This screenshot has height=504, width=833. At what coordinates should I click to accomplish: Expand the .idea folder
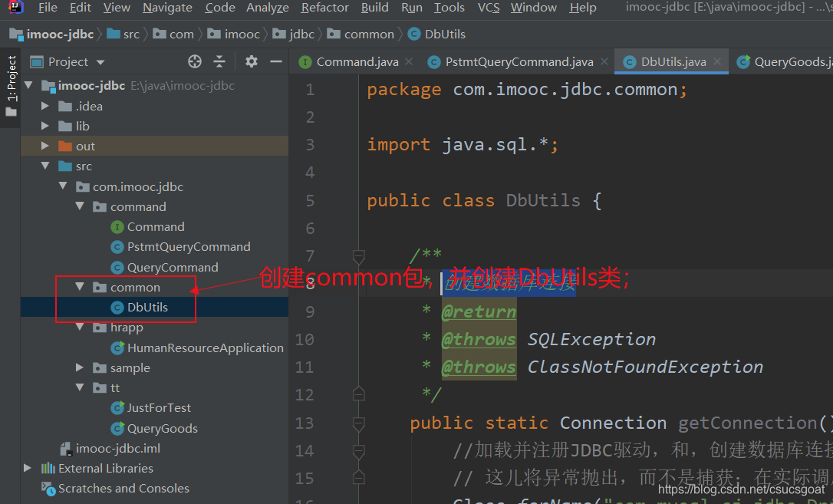45,106
